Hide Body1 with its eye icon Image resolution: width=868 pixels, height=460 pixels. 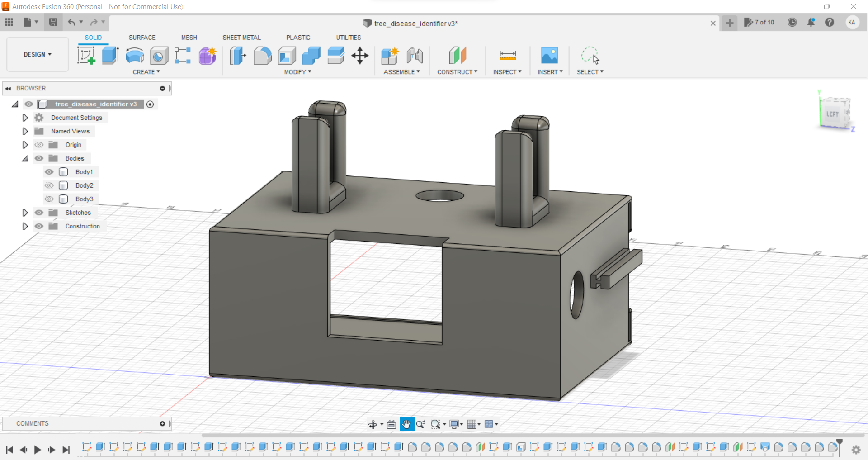pos(49,172)
